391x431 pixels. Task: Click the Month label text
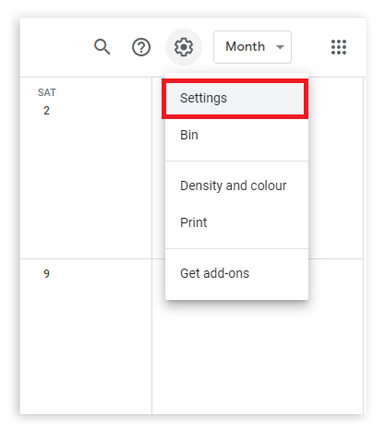coord(245,47)
